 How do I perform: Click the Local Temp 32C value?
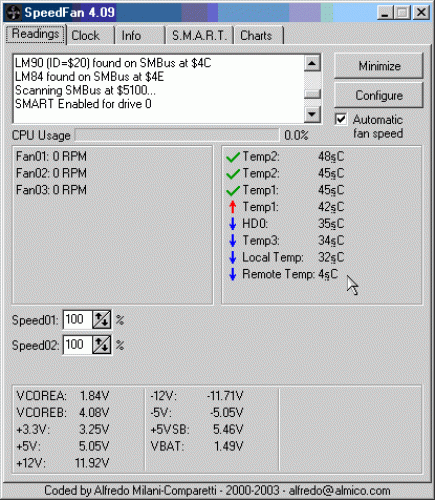coord(331,257)
